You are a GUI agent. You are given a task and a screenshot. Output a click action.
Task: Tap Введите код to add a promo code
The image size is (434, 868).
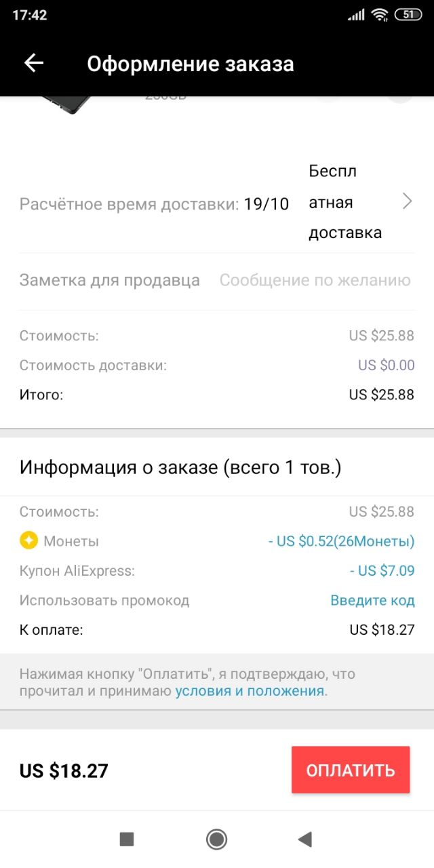pos(372,600)
